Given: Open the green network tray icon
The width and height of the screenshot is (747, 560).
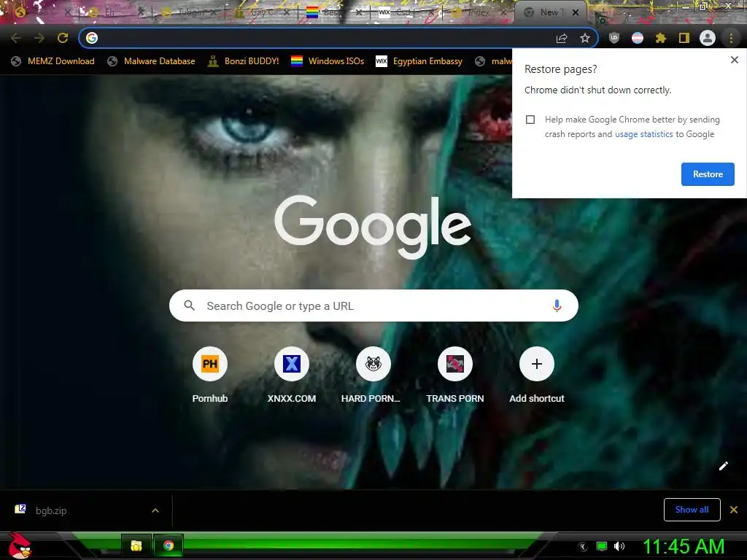Looking at the screenshot, I should click(602, 546).
